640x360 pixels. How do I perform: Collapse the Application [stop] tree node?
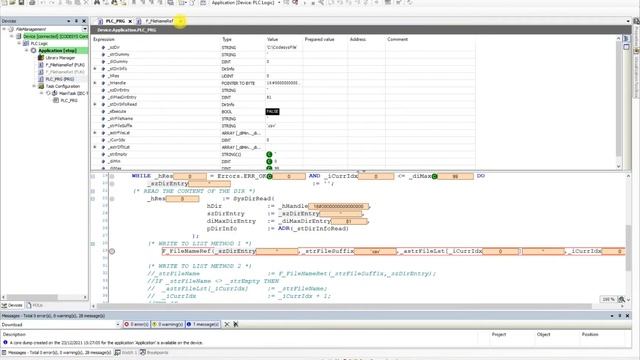27,51
